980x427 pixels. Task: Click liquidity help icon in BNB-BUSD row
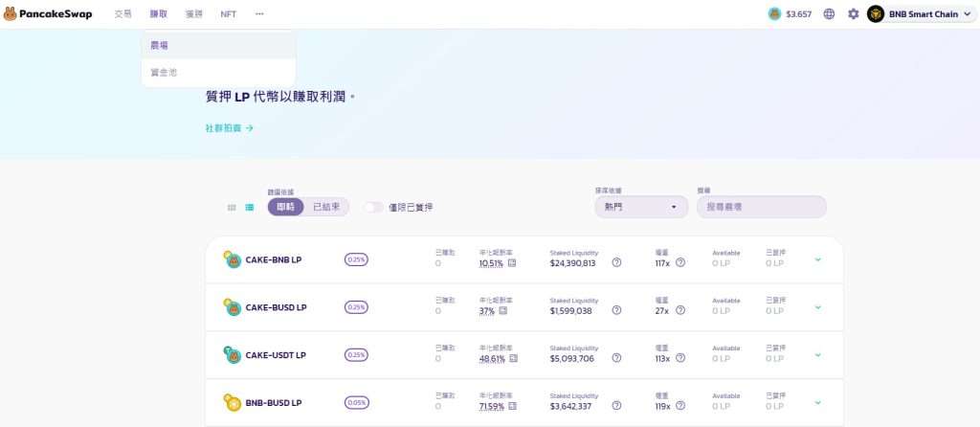[616, 405]
